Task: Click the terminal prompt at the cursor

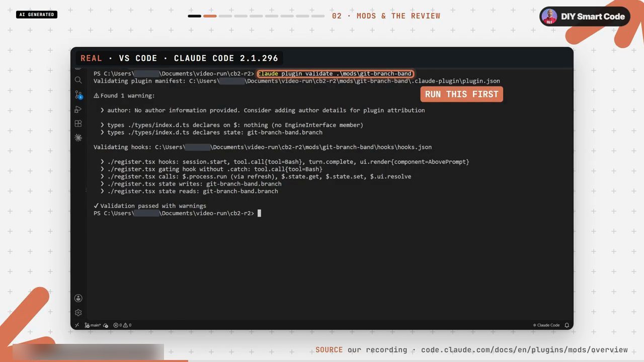Action: pyautogui.click(x=259, y=213)
